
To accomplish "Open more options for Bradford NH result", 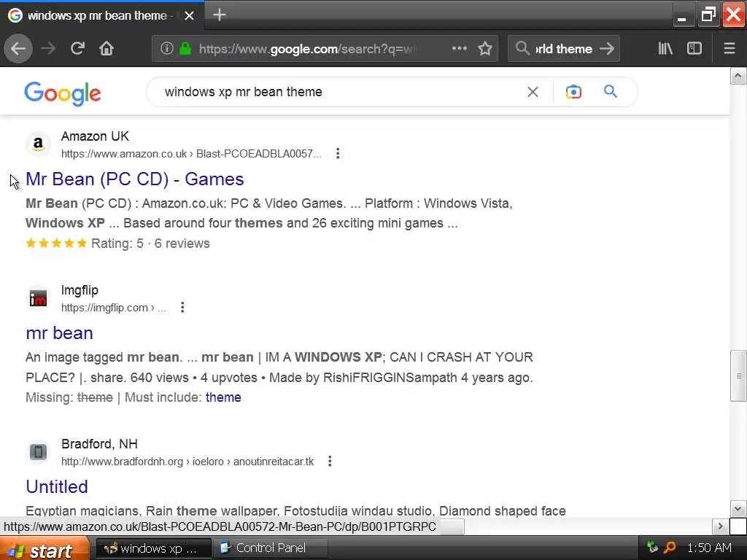I will (x=330, y=461).
